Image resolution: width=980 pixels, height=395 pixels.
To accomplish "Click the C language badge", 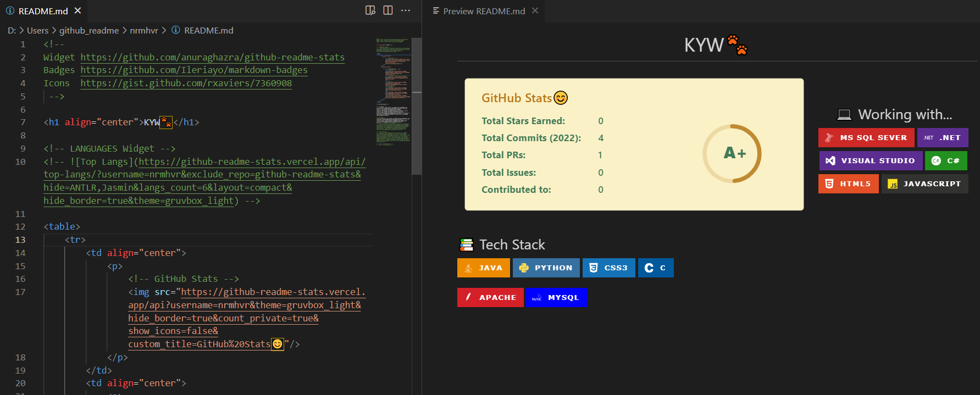I will click(x=656, y=268).
